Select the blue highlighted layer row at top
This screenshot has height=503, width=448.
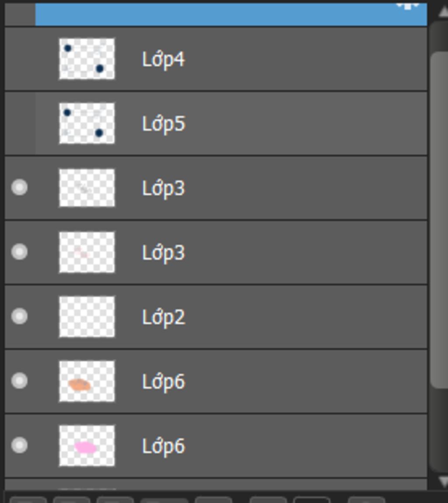(231, 14)
